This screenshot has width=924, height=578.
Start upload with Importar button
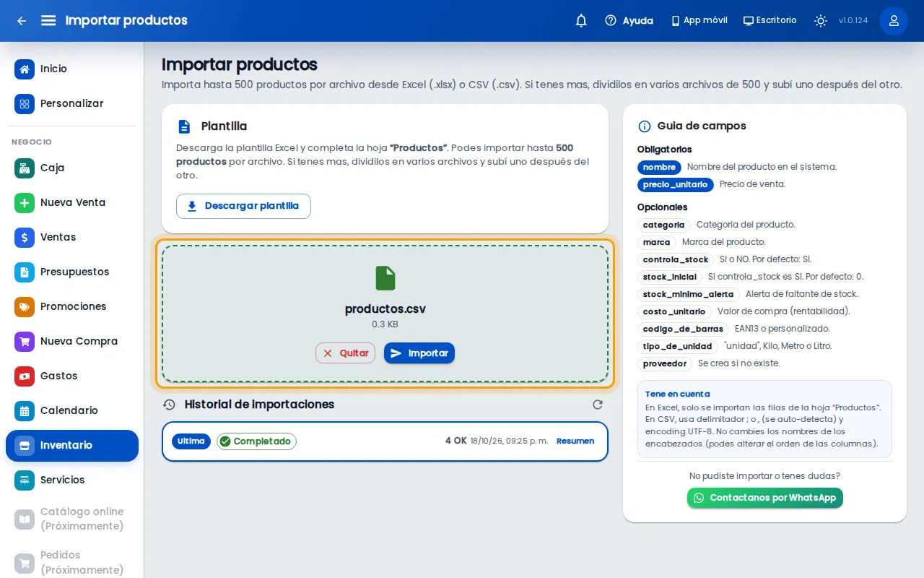point(419,353)
